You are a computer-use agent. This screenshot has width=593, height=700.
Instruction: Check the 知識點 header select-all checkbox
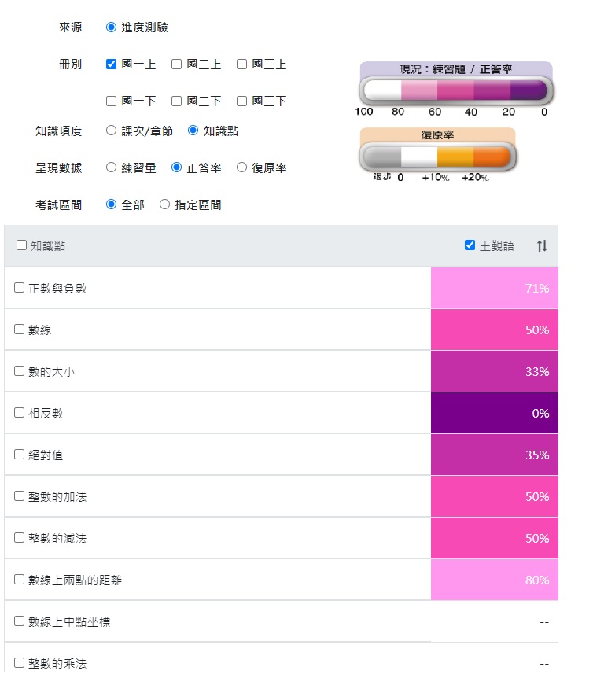click(20, 245)
